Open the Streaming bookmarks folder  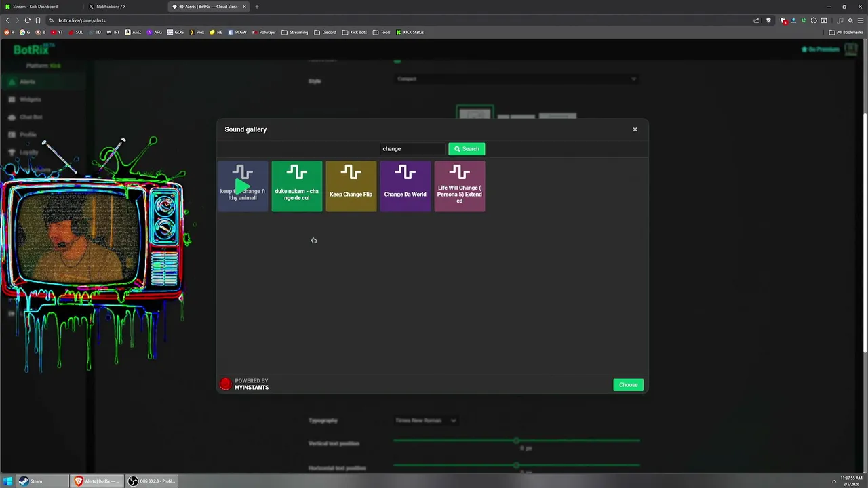[295, 32]
